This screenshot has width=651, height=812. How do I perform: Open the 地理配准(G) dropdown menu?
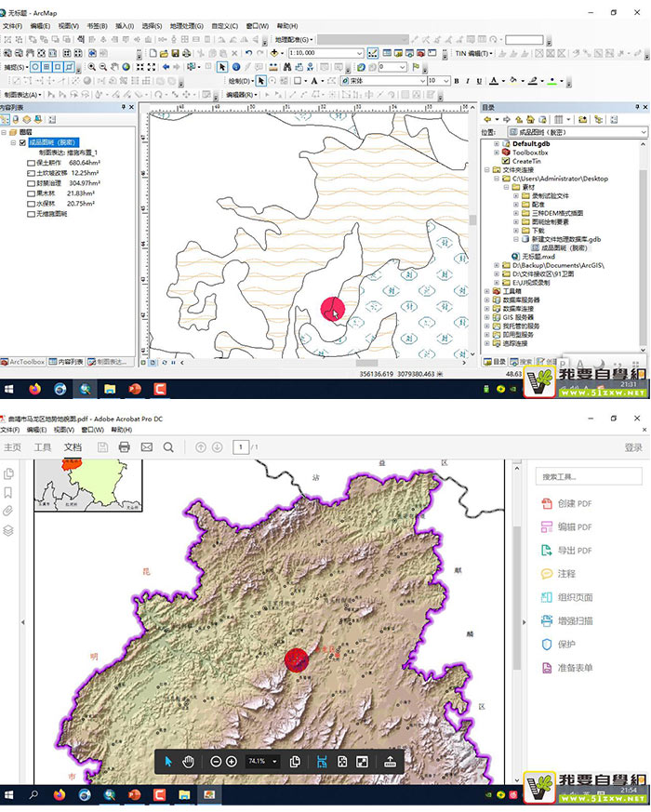[294, 39]
